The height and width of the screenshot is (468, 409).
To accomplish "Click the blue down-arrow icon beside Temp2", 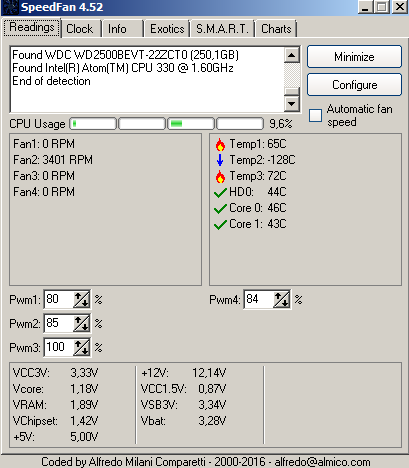I will (220, 160).
